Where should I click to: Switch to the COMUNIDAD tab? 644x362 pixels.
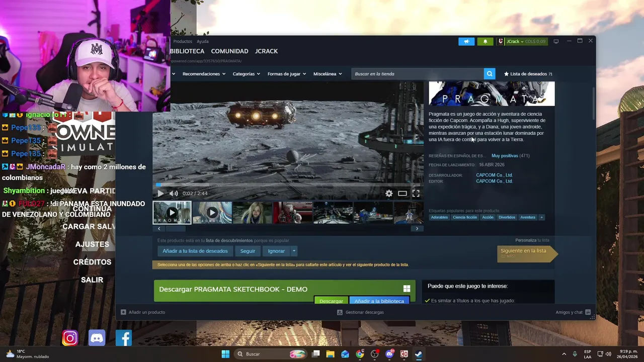click(229, 51)
